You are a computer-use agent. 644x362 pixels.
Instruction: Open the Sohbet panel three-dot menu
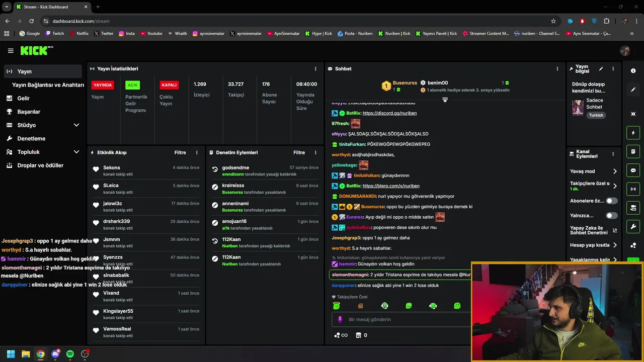click(557, 69)
